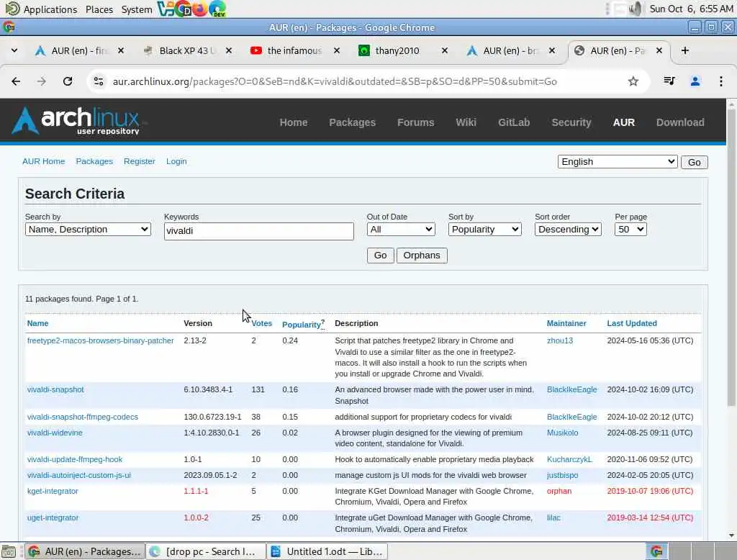
Task: Bookmark this page with the star icon
Action: (x=633, y=81)
